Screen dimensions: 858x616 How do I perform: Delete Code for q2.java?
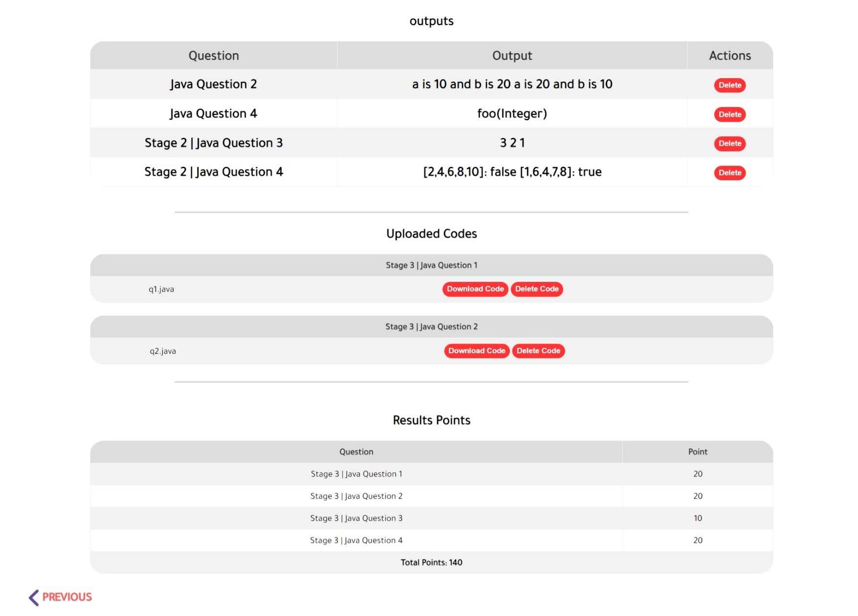point(538,351)
